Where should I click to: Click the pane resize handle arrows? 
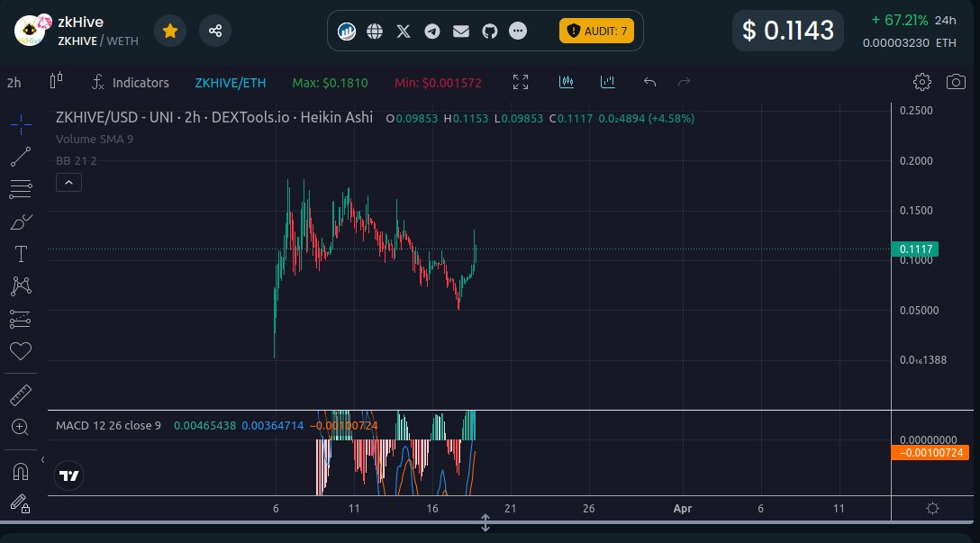coord(485,523)
